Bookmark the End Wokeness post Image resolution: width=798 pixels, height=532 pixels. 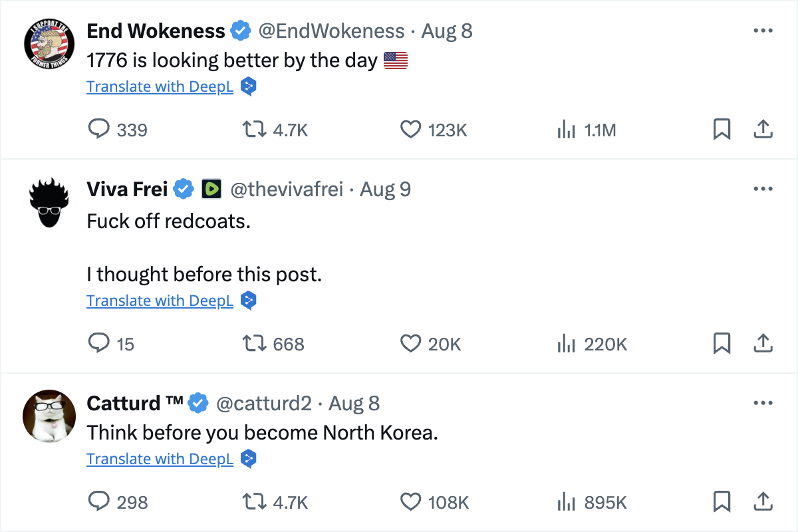(722, 129)
